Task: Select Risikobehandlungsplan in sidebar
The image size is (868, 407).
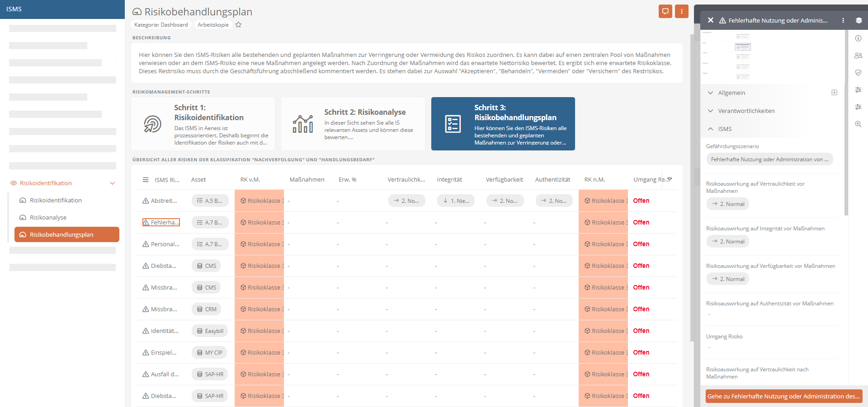Action: (67, 234)
